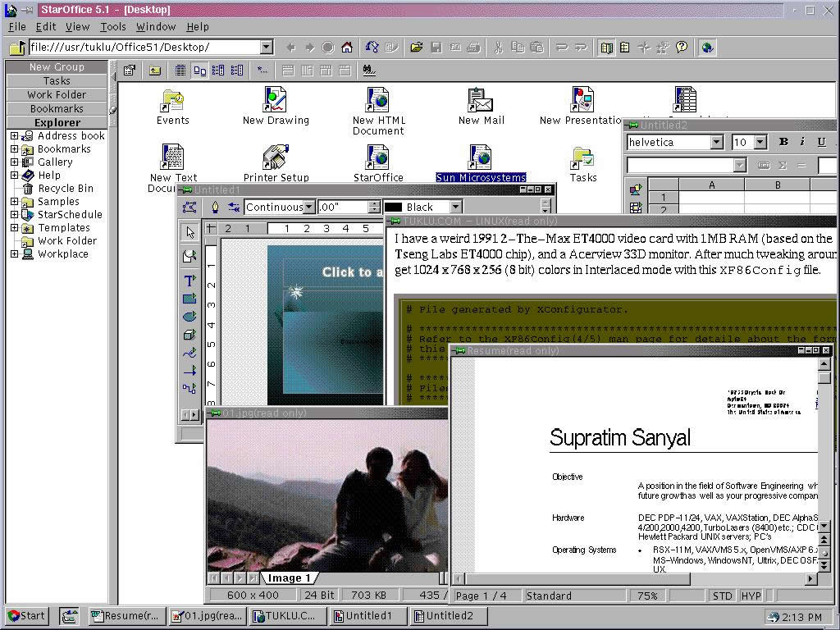840x630 pixels.
Task: Click the Resume window scroll-down arrow
Action: coord(824,527)
